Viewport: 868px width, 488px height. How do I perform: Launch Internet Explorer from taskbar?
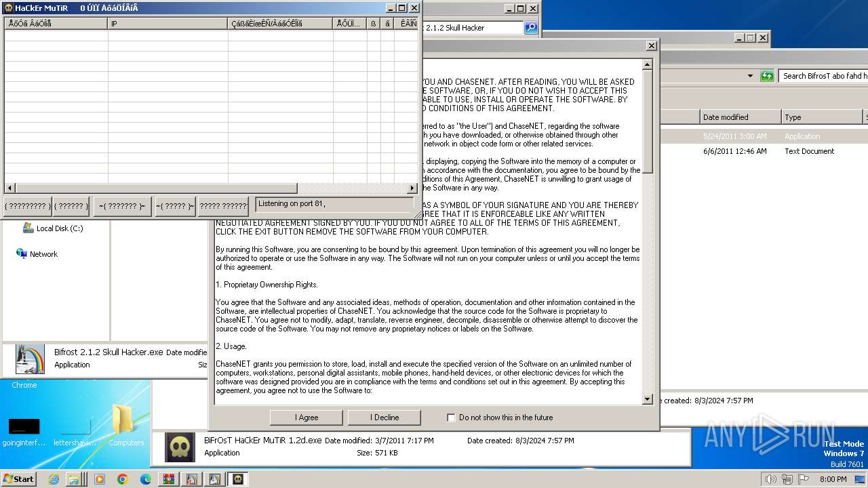pyautogui.click(x=54, y=479)
